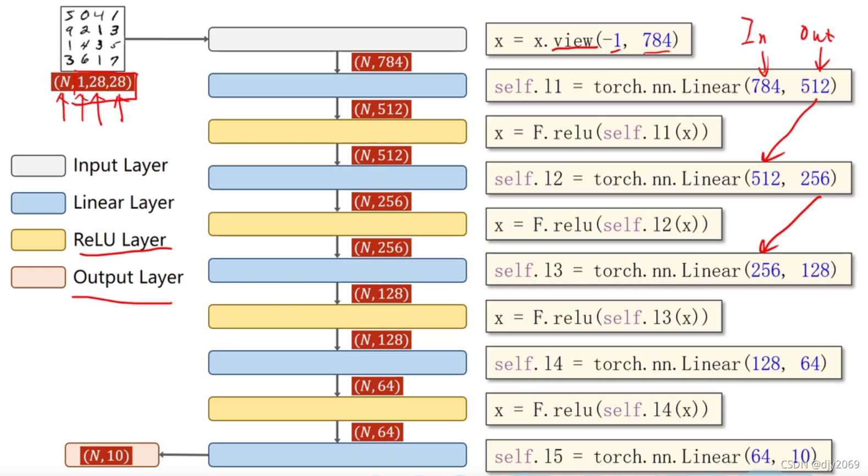The image size is (868, 476).
Task: Click the pink Output Layer legend swatch
Action: 38,277
